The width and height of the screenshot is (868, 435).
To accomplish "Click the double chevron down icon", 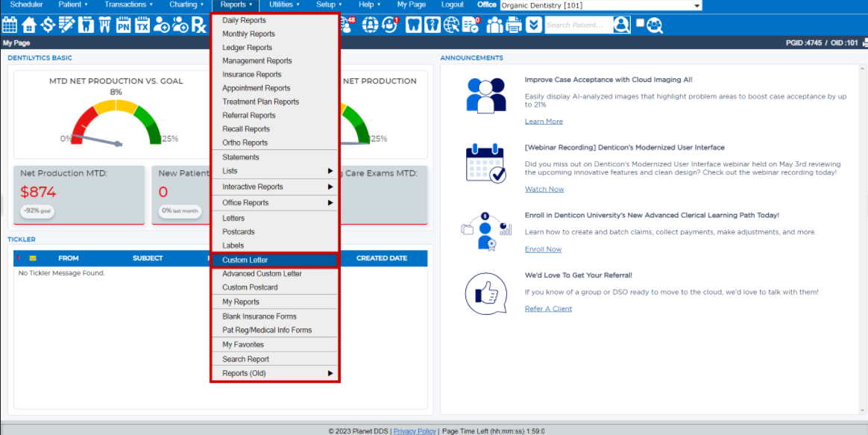I will coord(534,25).
